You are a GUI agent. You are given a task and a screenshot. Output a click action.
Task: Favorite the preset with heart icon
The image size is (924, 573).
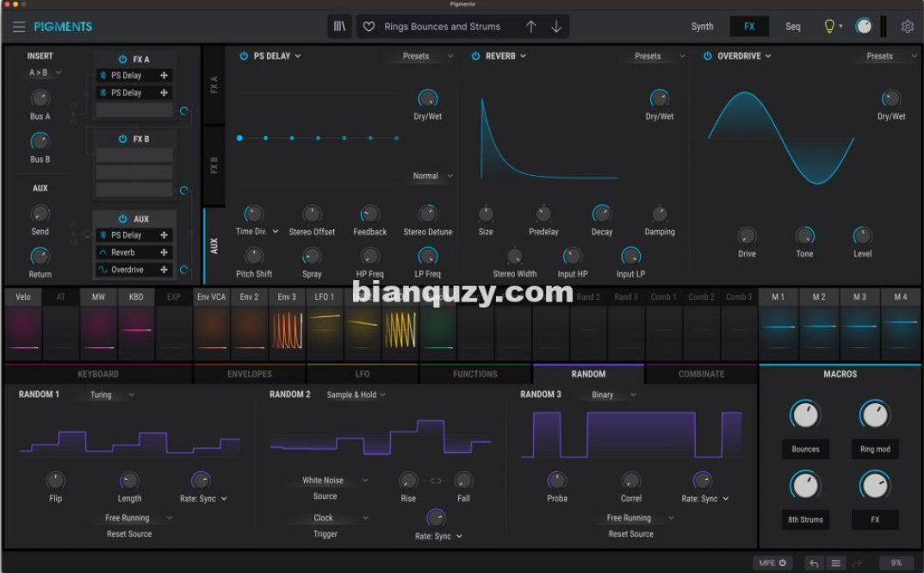click(x=369, y=27)
